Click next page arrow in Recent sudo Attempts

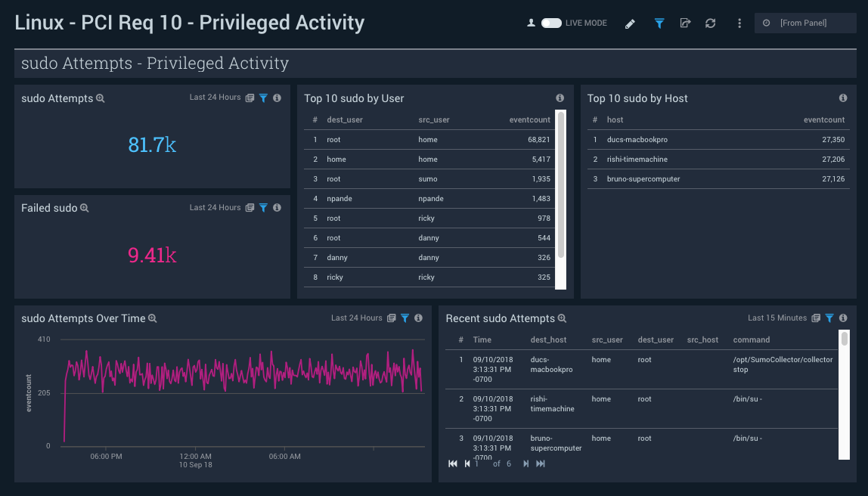pyautogui.click(x=525, y=463)
